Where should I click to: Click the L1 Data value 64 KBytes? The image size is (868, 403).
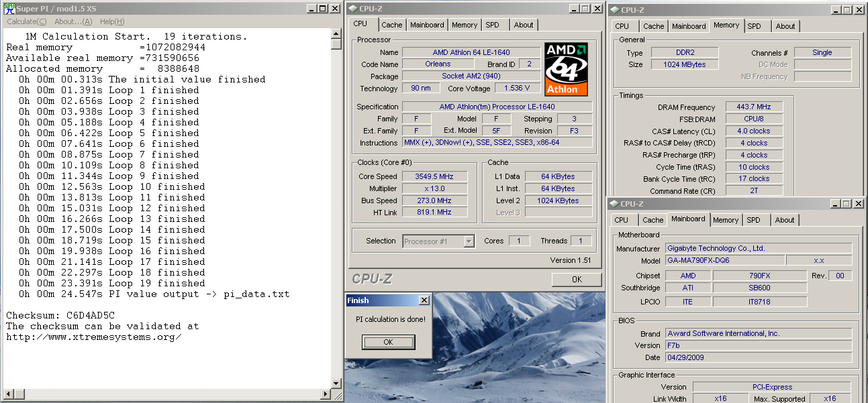click(559, 176)
